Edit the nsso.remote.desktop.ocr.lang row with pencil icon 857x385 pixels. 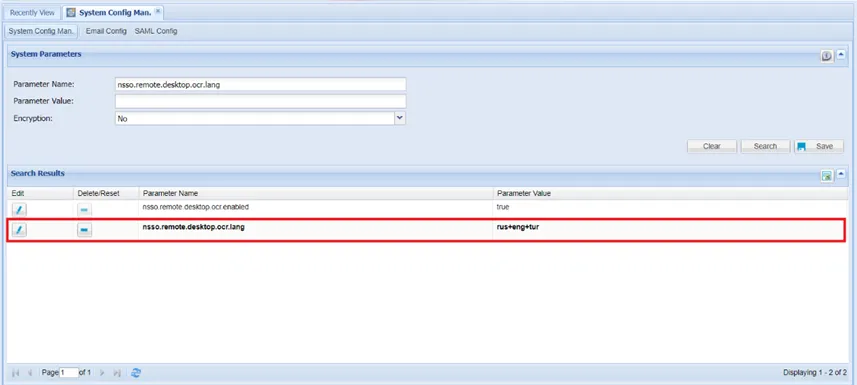click(19, 230)
